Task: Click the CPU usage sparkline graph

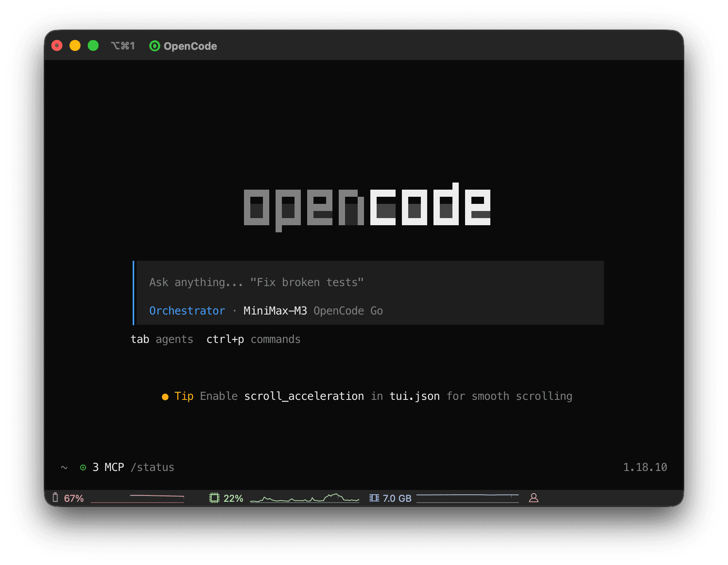Action: click(x=305, y=498)
